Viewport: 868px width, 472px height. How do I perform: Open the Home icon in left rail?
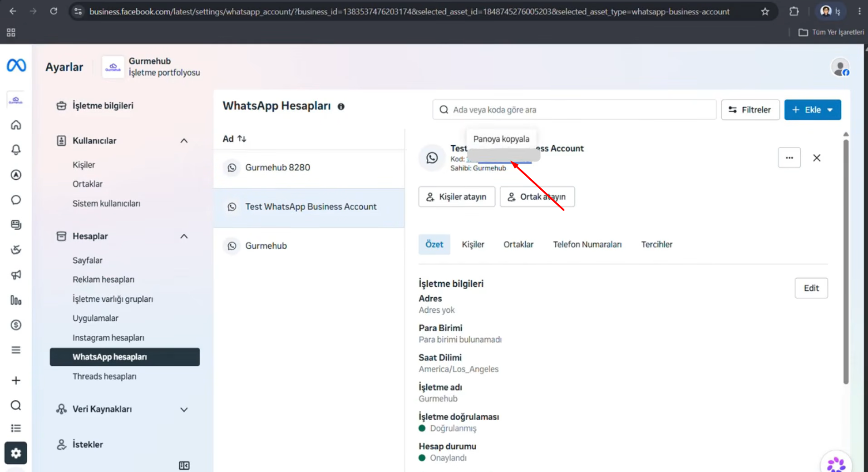point(16,125)
